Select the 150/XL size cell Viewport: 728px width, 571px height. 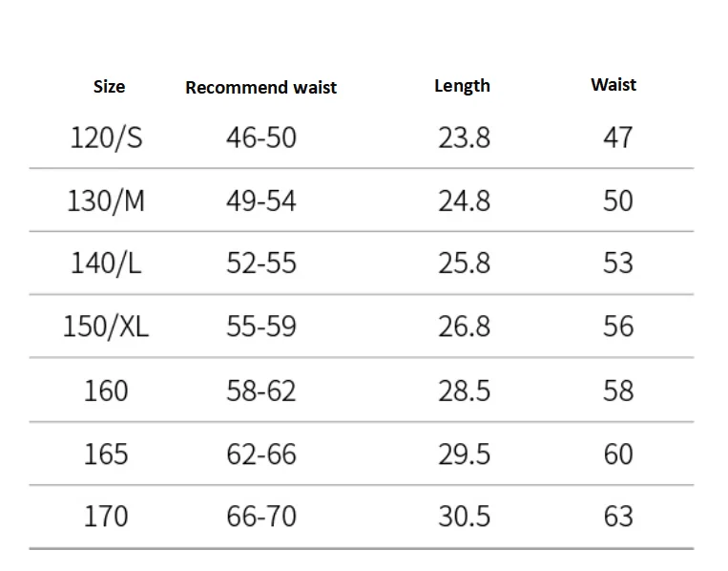click(x=106, y=327)
